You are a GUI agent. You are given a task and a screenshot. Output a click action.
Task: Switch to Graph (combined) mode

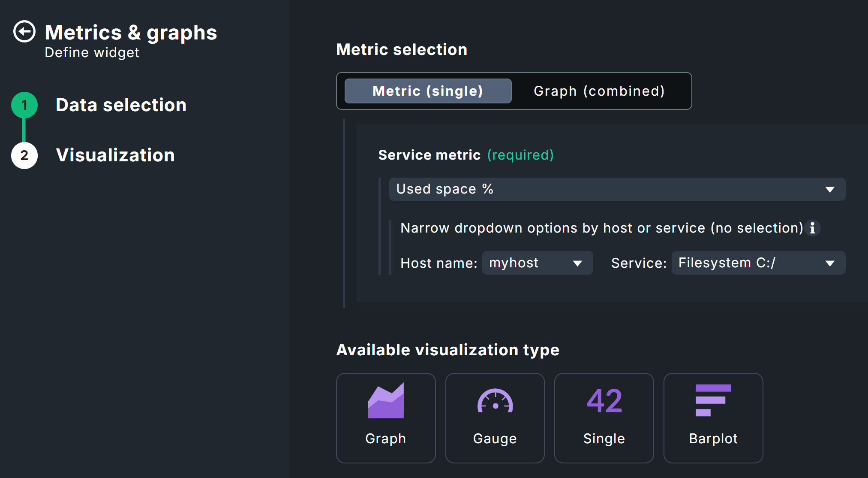pyautogui.click(x=599, y=91)
